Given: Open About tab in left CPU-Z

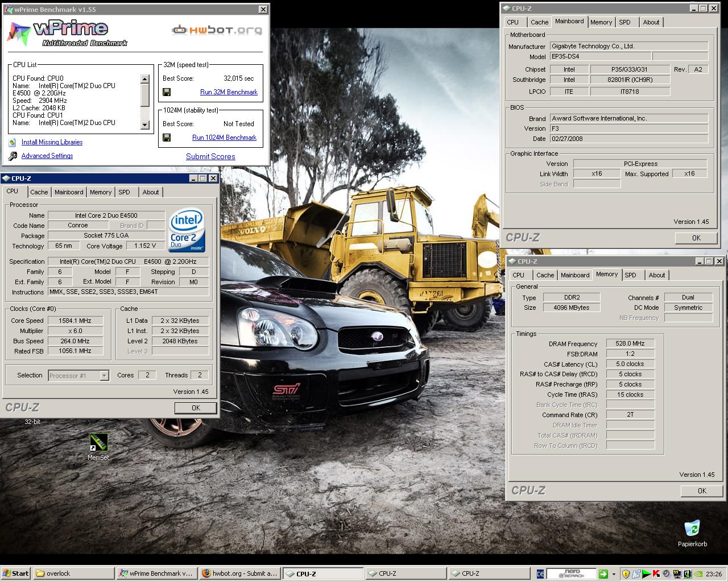Looking at the screenshot, I should click(151, 192).
